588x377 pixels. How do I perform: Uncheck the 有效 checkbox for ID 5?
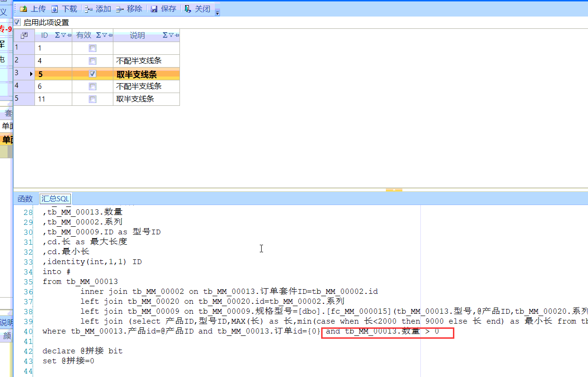pos(93,74)
